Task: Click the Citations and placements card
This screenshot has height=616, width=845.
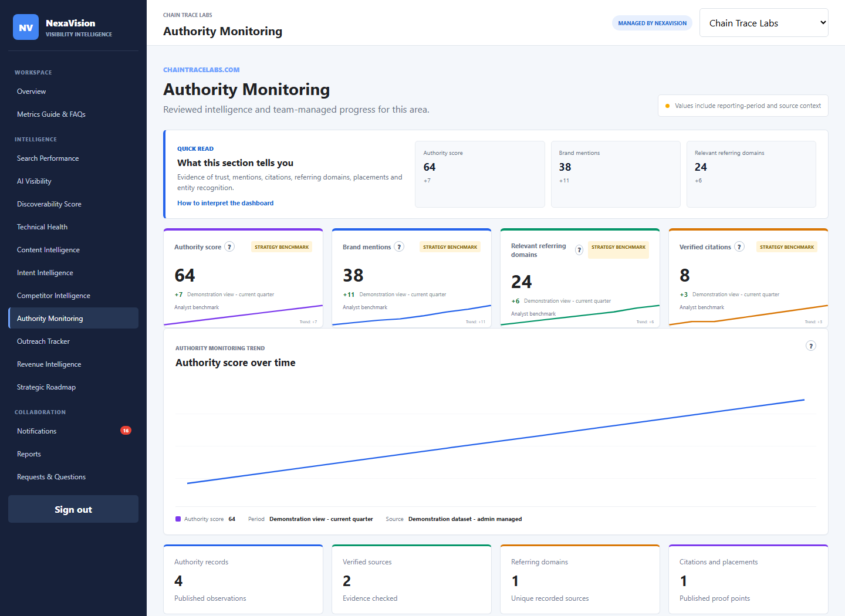Action: [x=748, y=580]
